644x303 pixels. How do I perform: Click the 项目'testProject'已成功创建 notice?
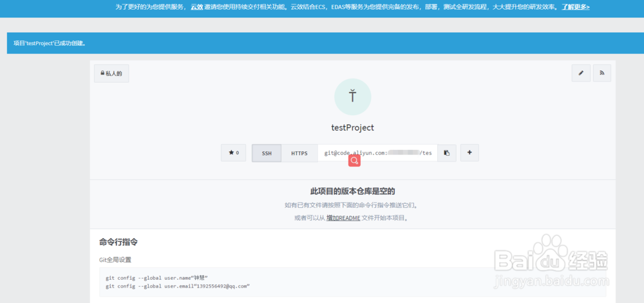pyautogui.click(x=50, y=43)
